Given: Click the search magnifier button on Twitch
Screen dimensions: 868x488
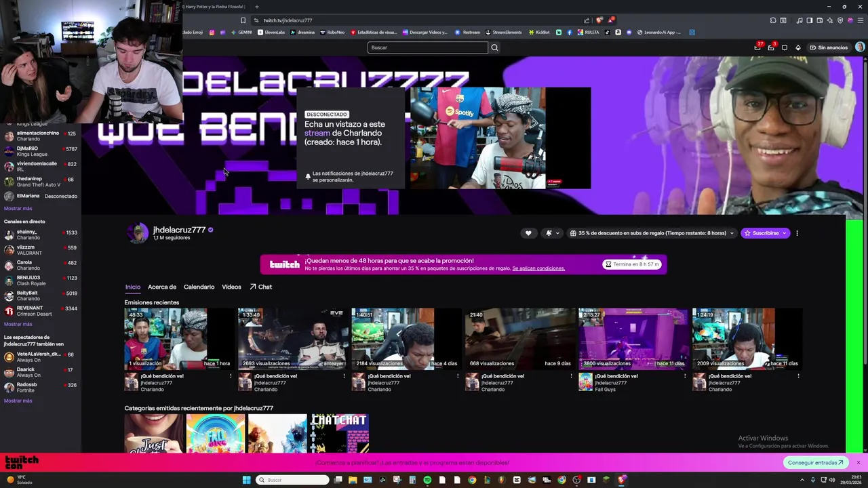Looking at the screenshot, I should 494,47.
